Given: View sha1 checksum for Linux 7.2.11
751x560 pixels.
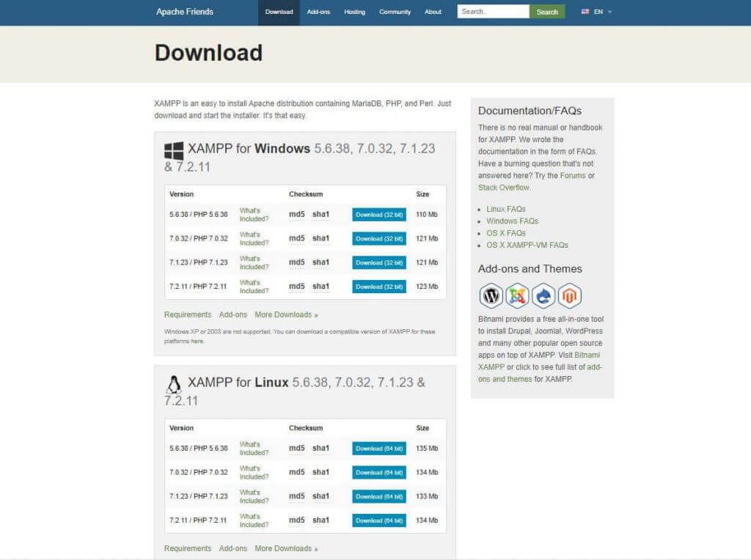Looking at the screenshot, I should coord(321,520).
